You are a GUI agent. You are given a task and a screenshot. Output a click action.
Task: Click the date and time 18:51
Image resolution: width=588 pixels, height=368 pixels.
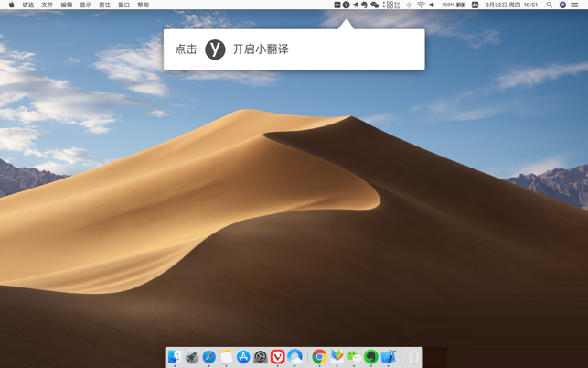tap(529, 5)
